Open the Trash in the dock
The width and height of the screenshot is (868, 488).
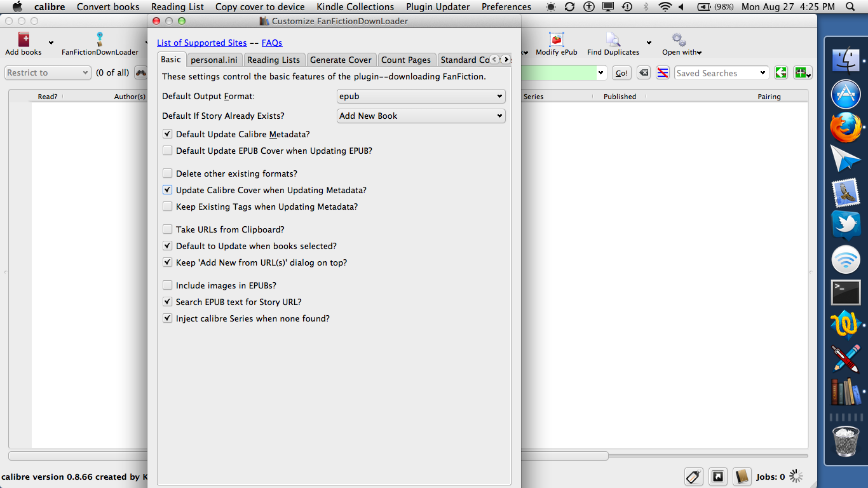[846, 441]
